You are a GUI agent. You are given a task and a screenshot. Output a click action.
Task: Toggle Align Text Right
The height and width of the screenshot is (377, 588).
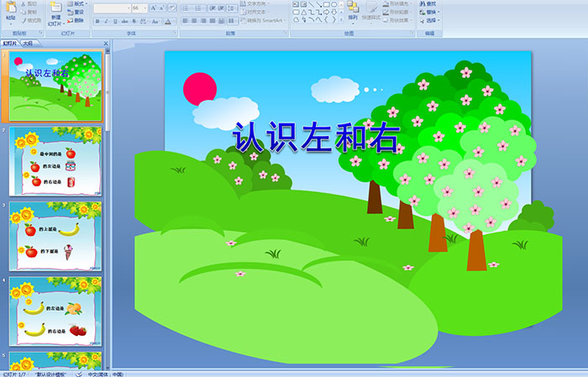pos(203,21)
